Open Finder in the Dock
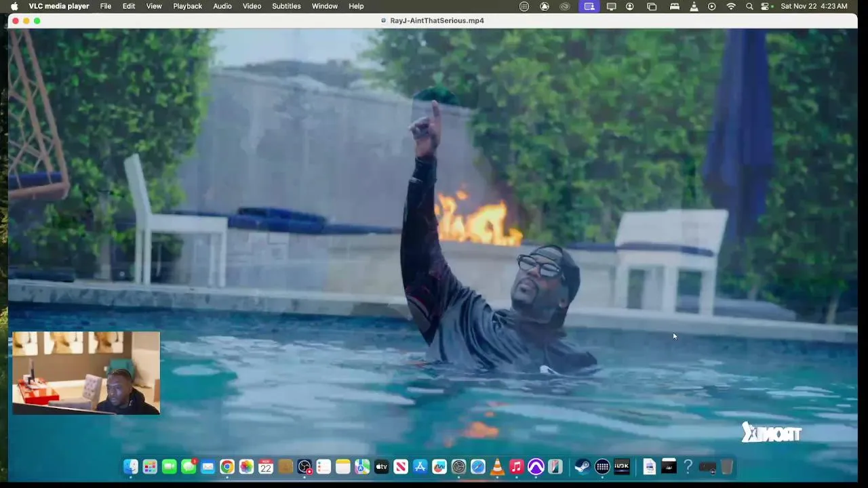 coord(131,466)
